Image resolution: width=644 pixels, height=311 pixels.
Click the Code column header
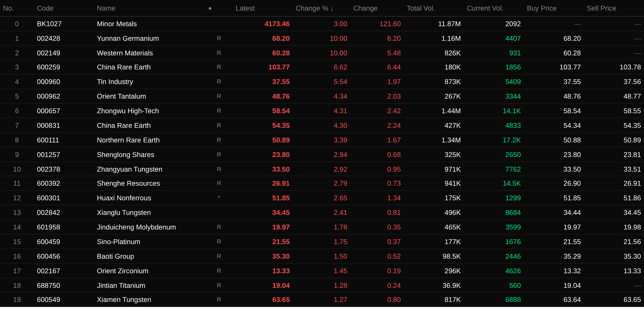[45, 8]
